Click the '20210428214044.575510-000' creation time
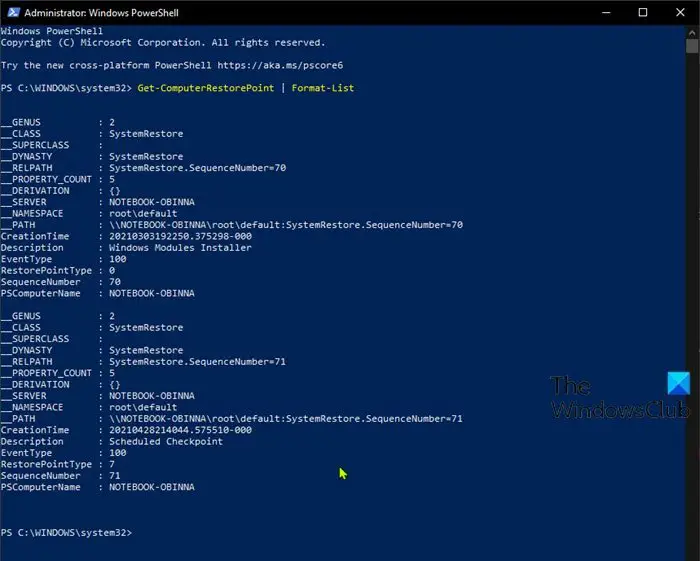 180,430
